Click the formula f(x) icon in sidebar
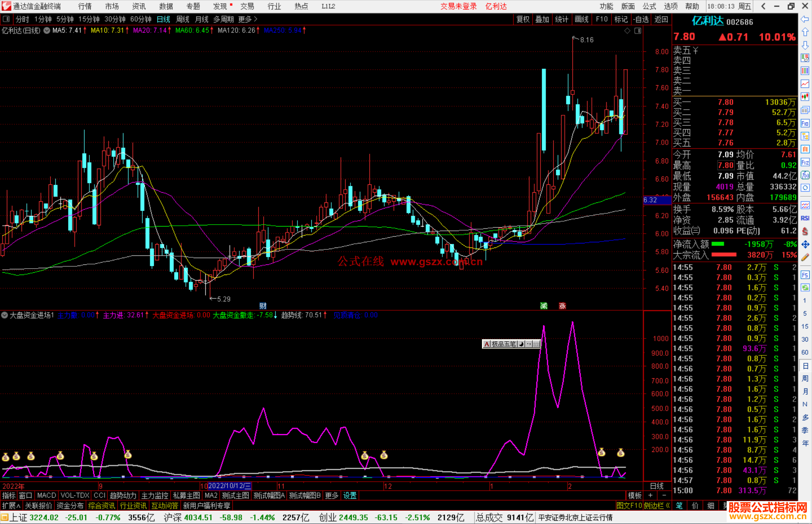This screenshot has height=524, width=812. (805, 175)
